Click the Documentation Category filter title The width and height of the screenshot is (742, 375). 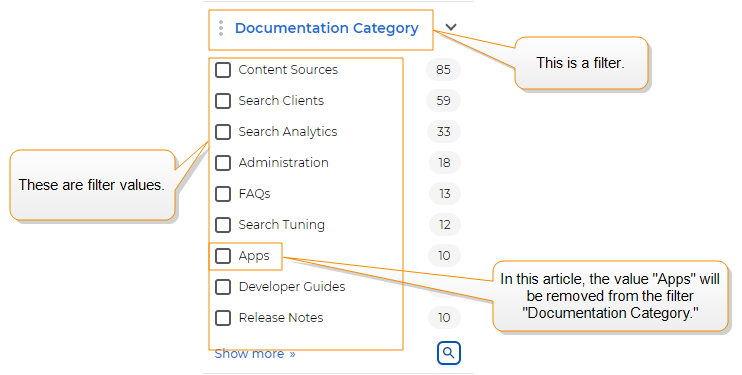pos(327,28)
